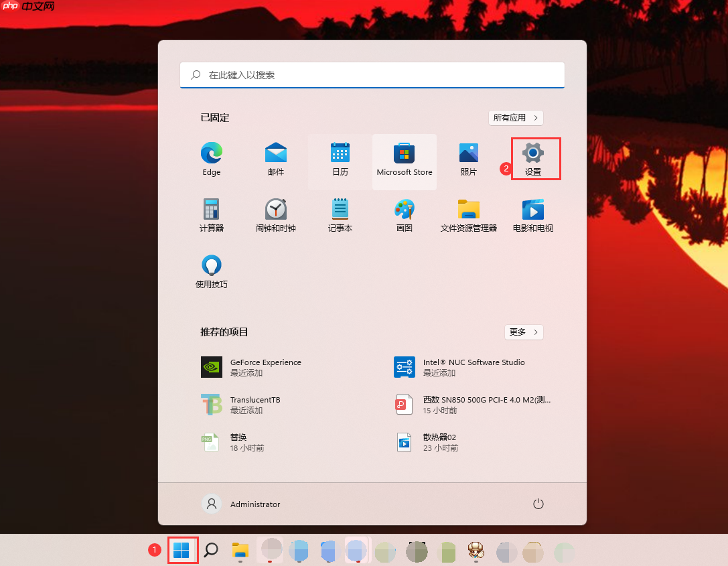
Task: Open search from the taskbar
Action: [210, 549]
